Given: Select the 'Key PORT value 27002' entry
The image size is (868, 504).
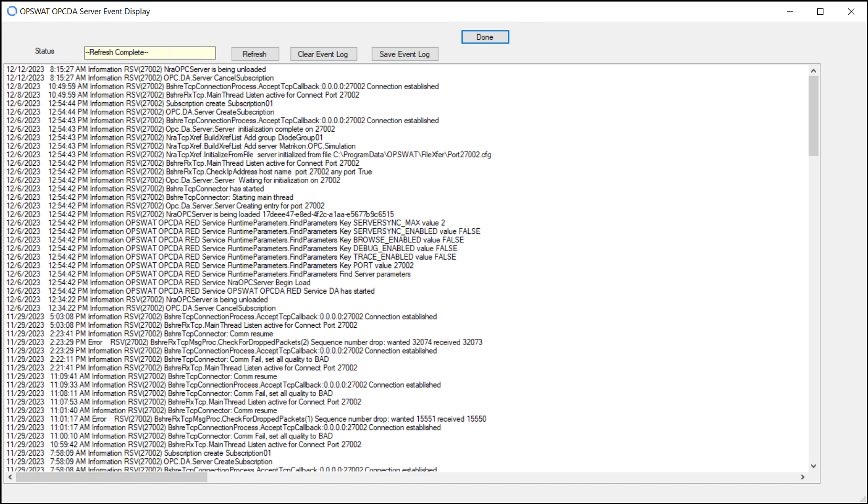Looking at the screenshot, I should tap(210, 265).
